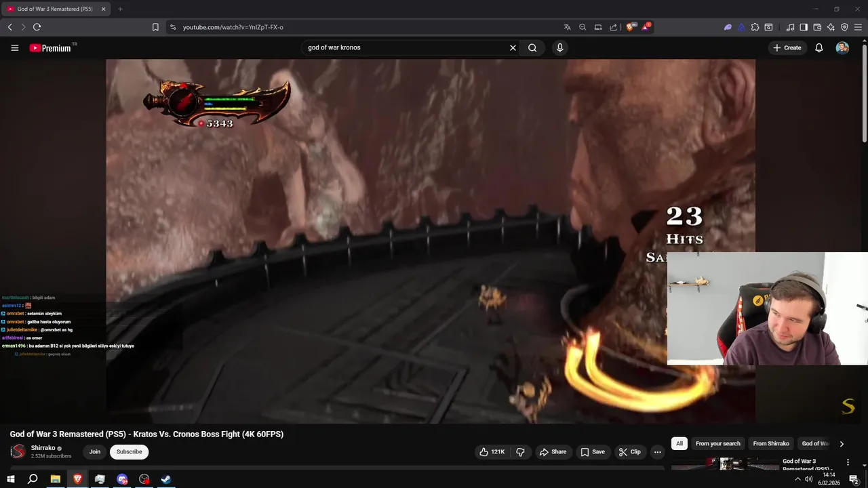Join the Shirrako channel

point(95,452)
